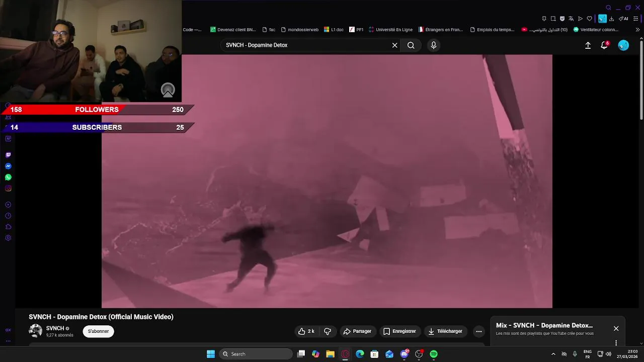Open the AI assistant toolbar button
The width and height of the screenshot is (644, 362).
pyautogui.click(x=623, y=19)
